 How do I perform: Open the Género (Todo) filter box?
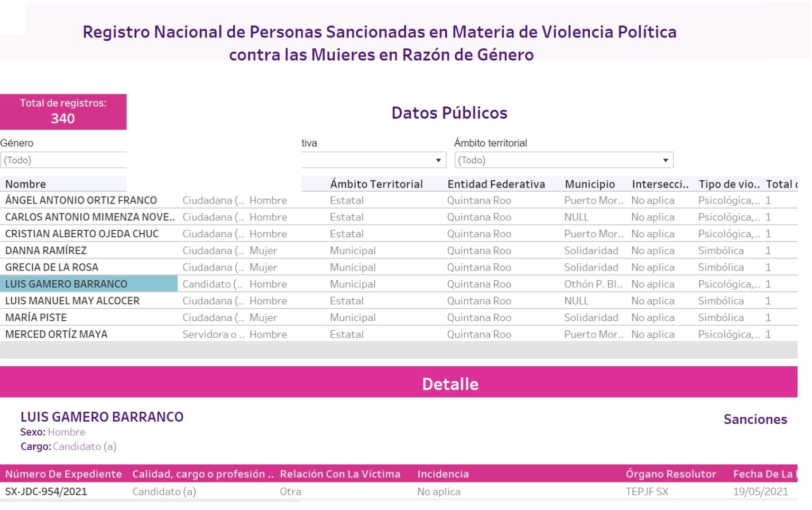click(x=63, y=160)
